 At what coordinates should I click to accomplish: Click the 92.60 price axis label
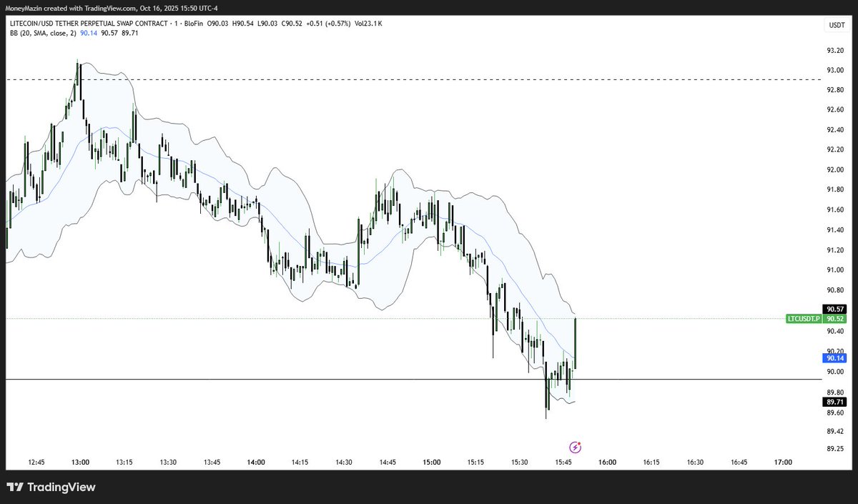[x=835, y=109]
